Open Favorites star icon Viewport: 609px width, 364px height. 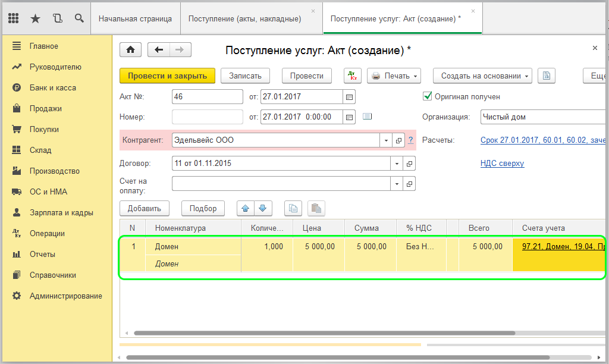point(35,18)
